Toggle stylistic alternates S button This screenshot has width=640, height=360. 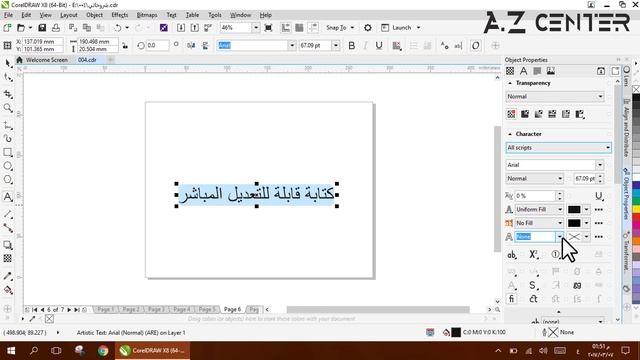[533, 285]
